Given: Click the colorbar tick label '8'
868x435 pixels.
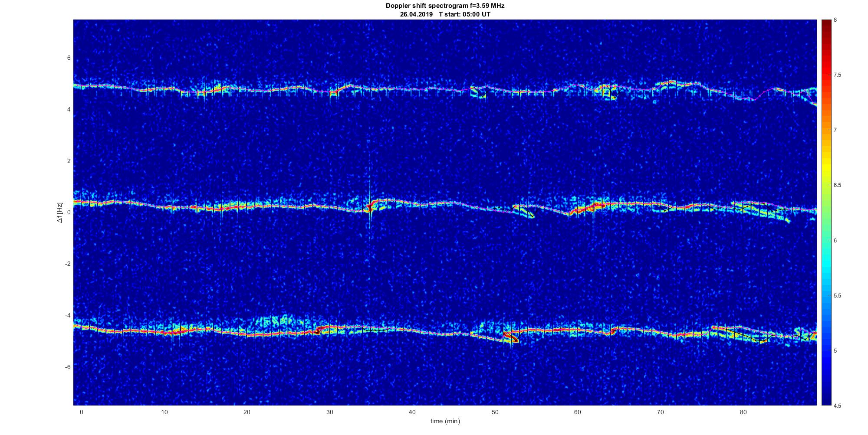Looking at the screenshot, I should (835, 20).
